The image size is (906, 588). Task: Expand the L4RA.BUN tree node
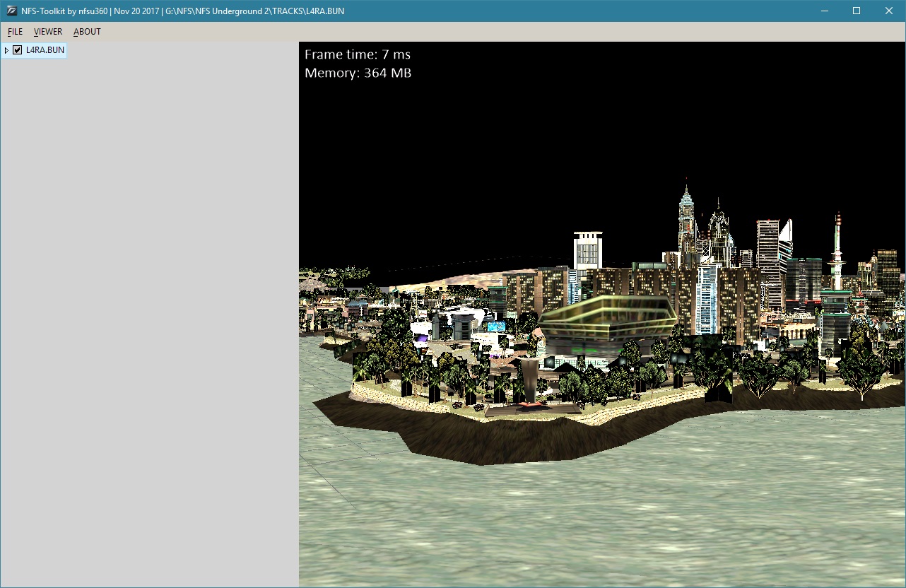[x=6, y=50]
